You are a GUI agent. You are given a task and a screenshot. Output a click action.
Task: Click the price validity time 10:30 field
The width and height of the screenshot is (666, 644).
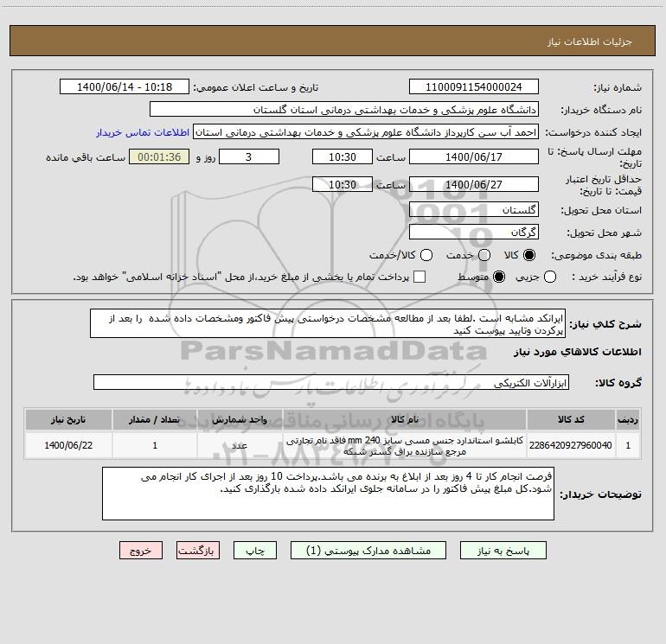343,184
